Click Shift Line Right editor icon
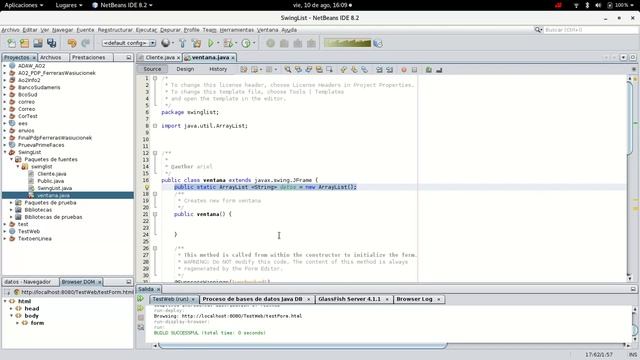Screen dimensions: 640x360 coord(389,69)
